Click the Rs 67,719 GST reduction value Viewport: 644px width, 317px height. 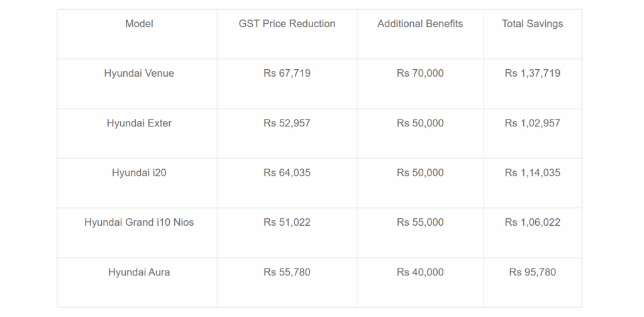point(287,74)
